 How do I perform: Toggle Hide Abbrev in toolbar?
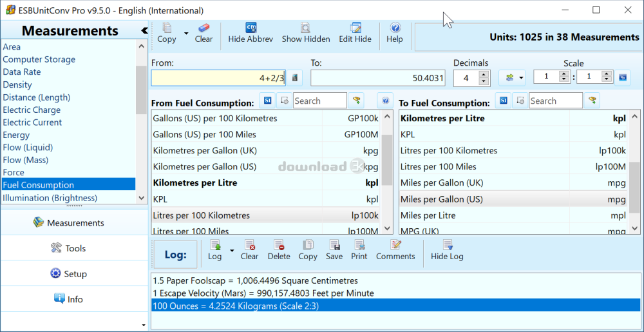(251, 34)
